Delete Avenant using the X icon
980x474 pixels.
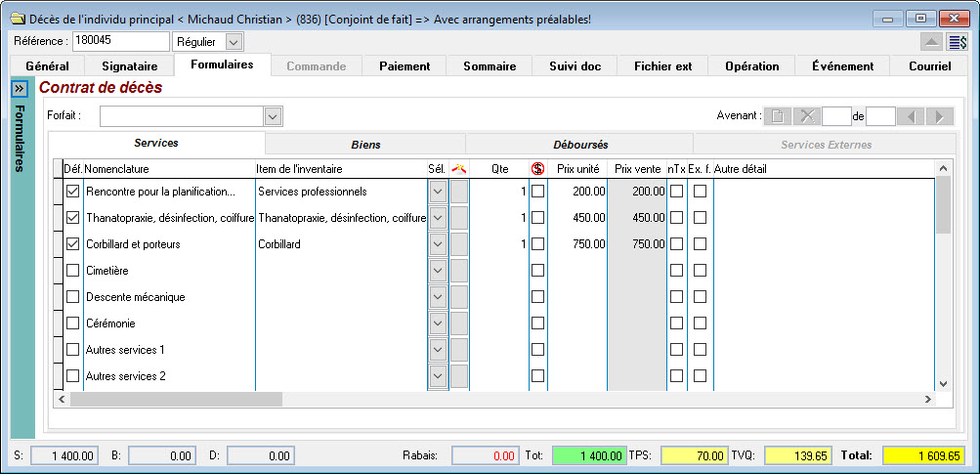coord(807,116)
